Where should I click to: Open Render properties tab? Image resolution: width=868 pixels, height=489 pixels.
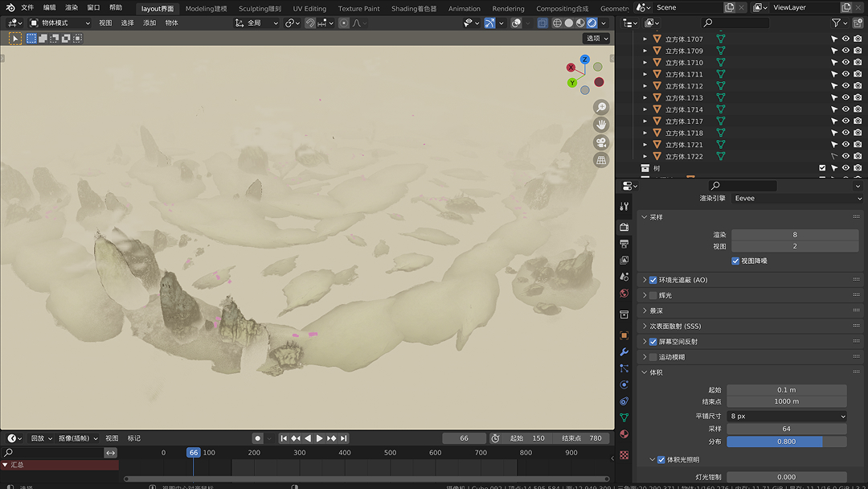click(x=624, y=227)
